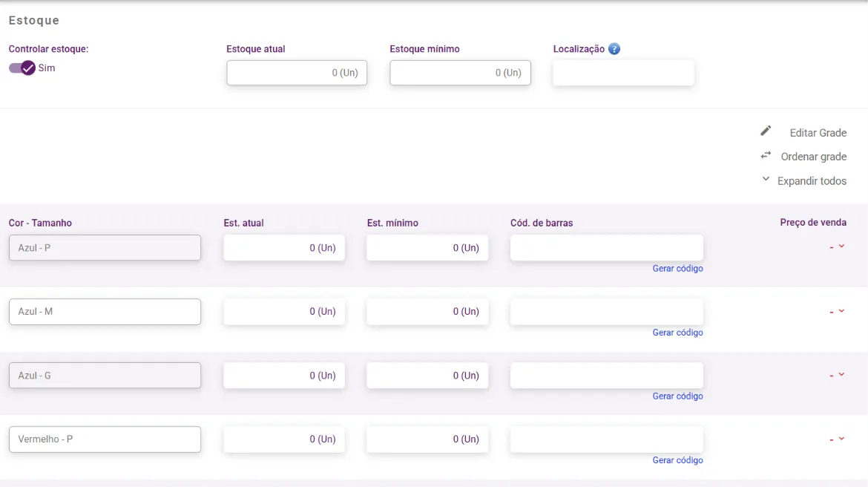The image size is (868, 487).
Task: Expand the Azul - G row chevron
Action: 841,375
